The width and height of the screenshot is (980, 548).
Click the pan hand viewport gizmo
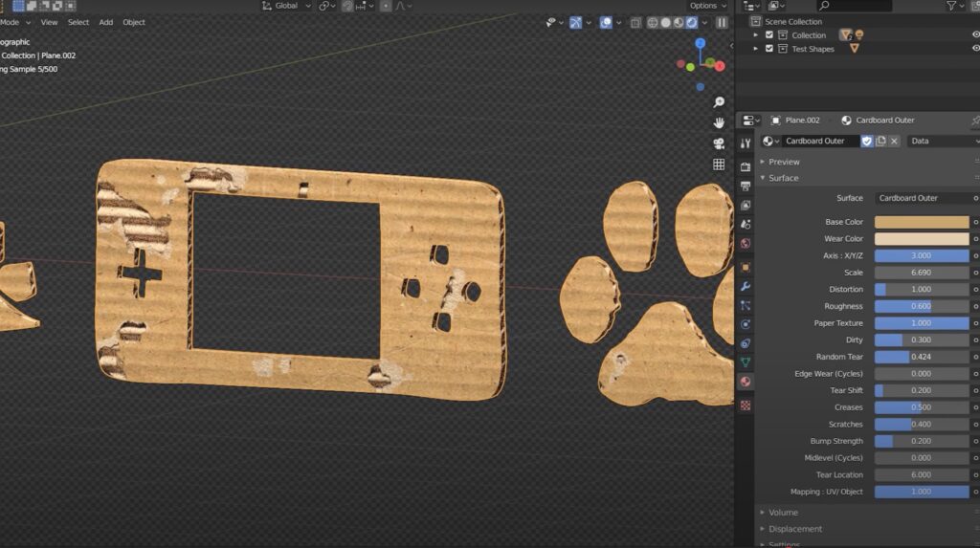click(x=719, y=122)
